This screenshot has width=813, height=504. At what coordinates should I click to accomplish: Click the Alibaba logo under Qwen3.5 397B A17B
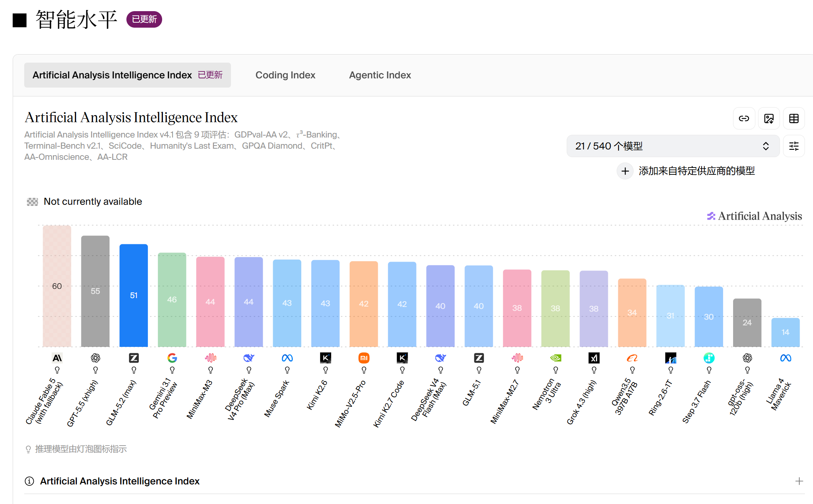point(632,358)
